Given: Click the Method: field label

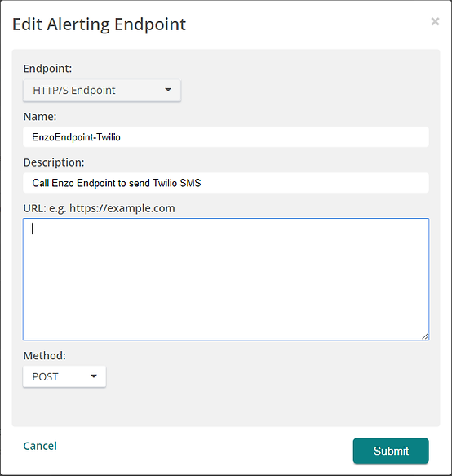Looking at the screenshot, I should coord(45,355).
